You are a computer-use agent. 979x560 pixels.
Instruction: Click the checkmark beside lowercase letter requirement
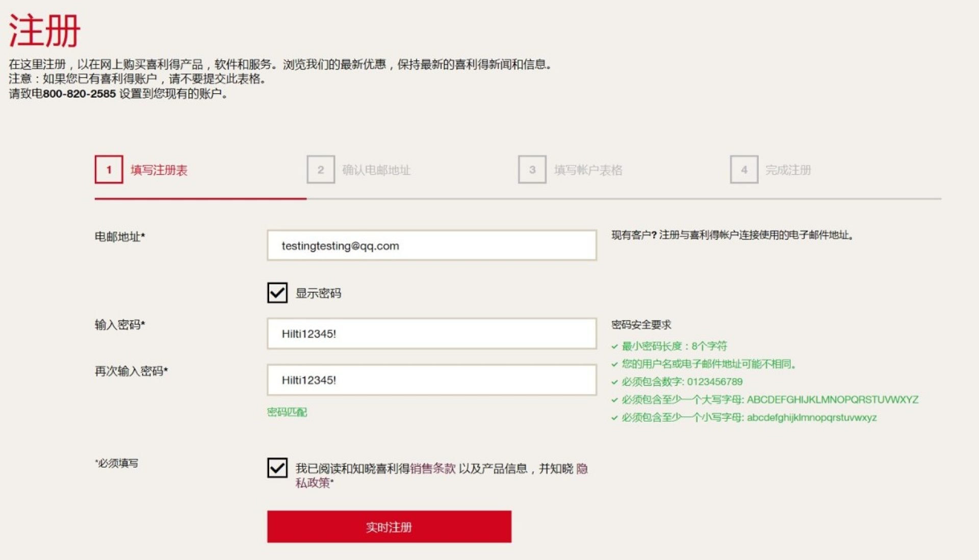click(x=614, y=417)
